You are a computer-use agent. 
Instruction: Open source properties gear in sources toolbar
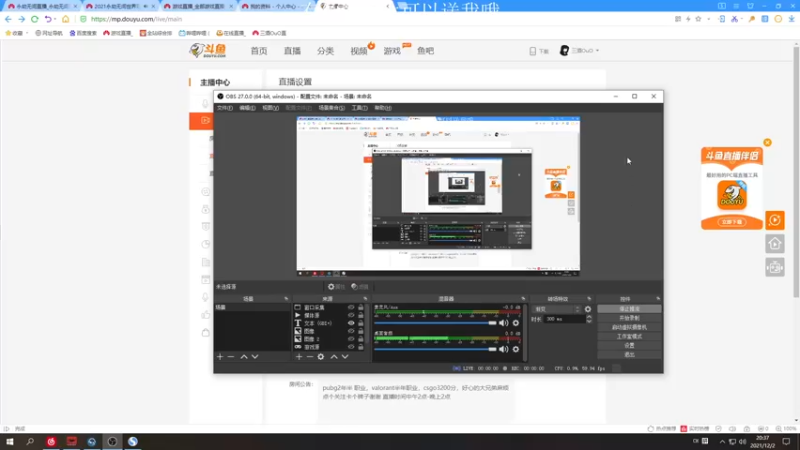[x=321, y=357]
